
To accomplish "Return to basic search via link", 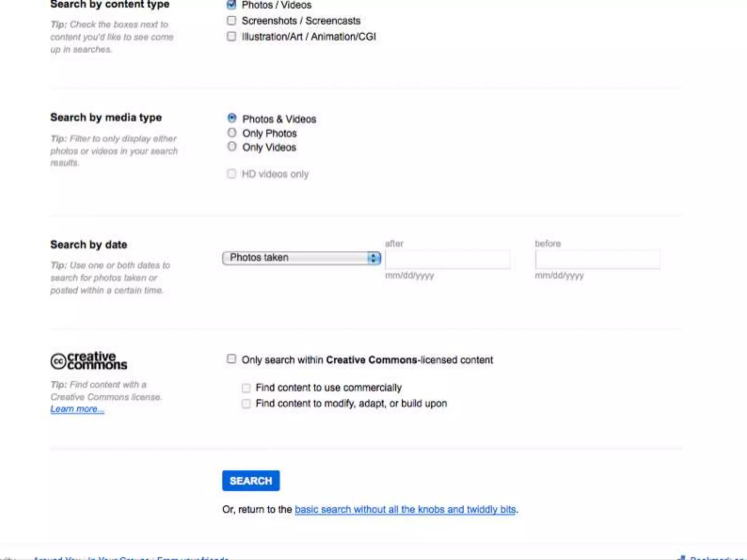I will coord(405,509).
